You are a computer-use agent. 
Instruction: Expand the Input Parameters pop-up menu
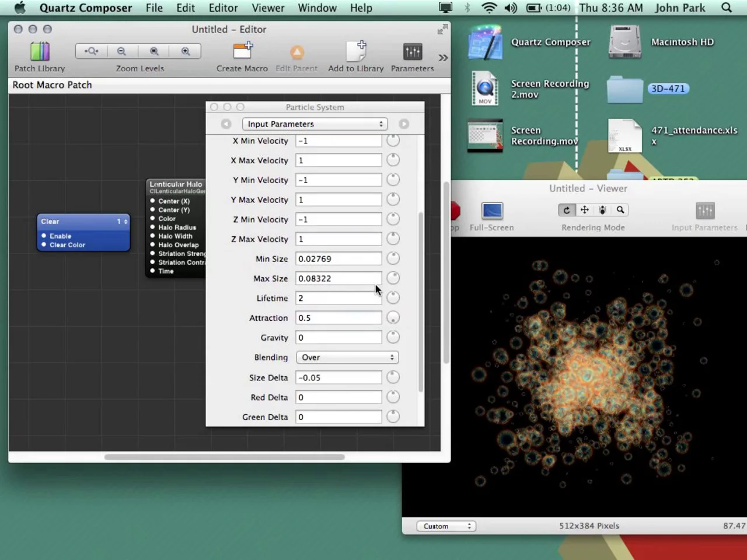tap(315, 124)
